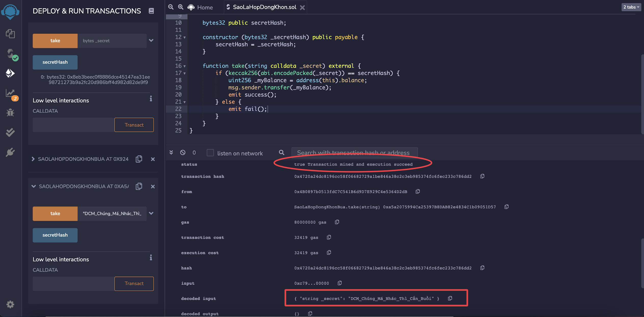
Task: Enable listen on network checkbox
Action: coord(210,153)
